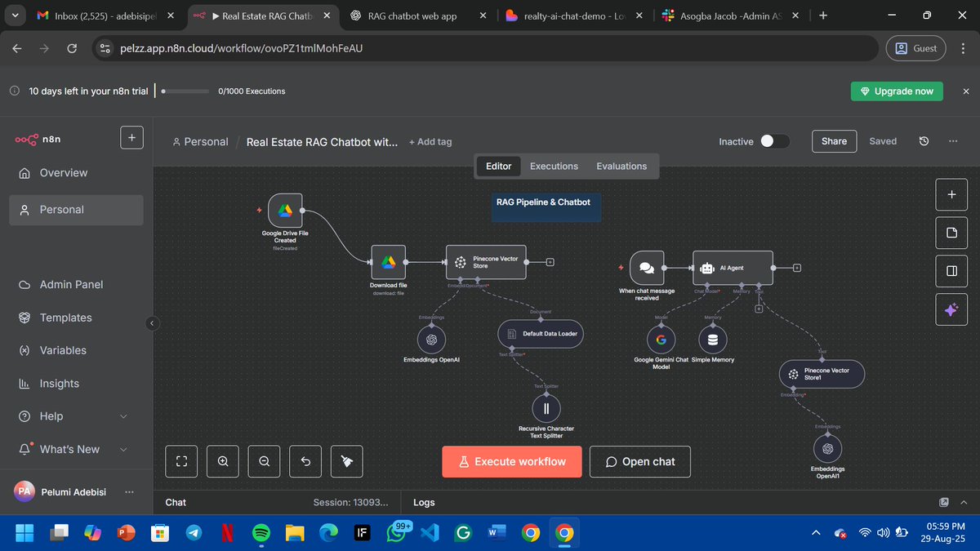Expand the What's New menu

(73, 449)
